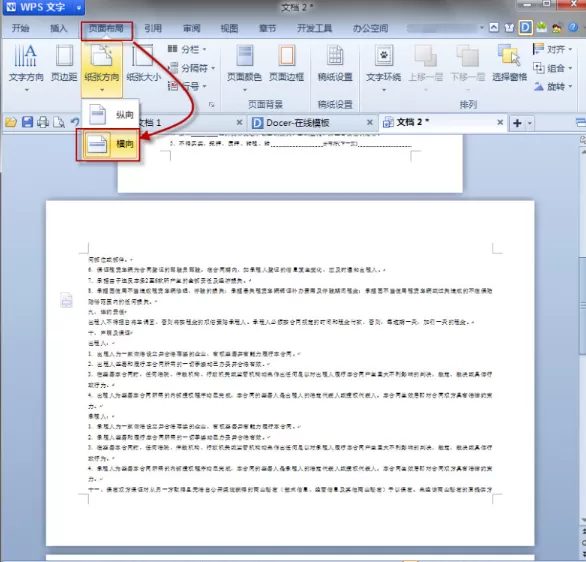586x562 pixels.
Task: Click the shirt skin icon in title area
Action: click(x=509, y=28)
